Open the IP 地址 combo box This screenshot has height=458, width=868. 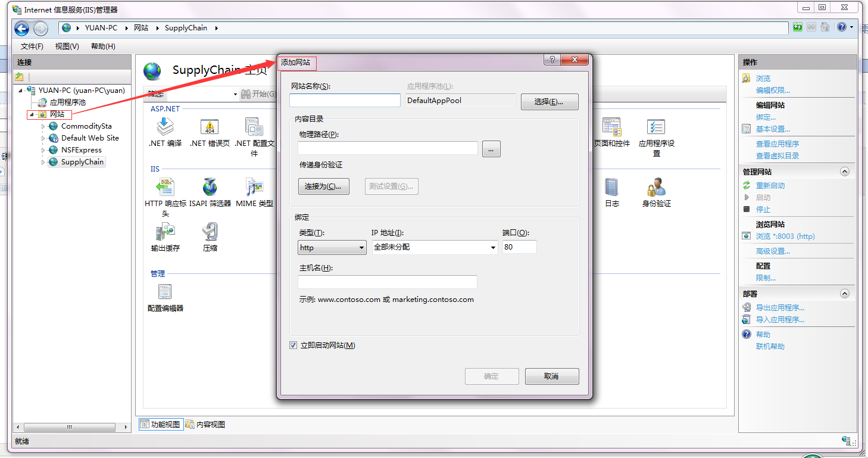point(435,247)
